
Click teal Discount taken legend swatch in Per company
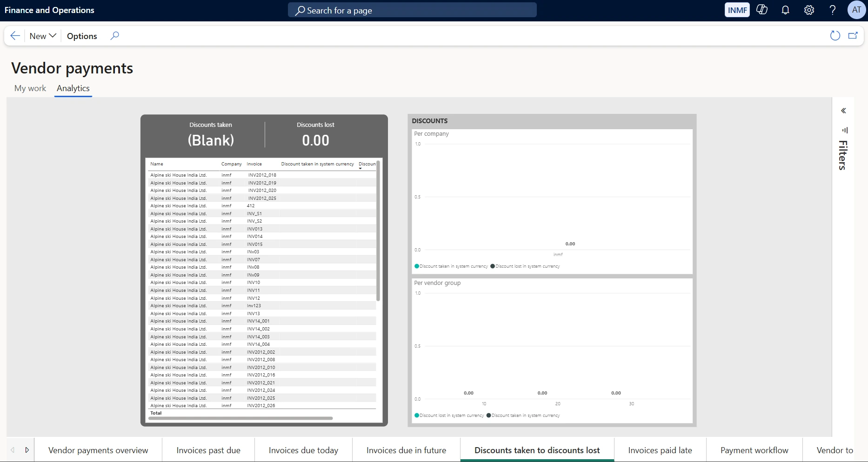[x=417, y=266]
